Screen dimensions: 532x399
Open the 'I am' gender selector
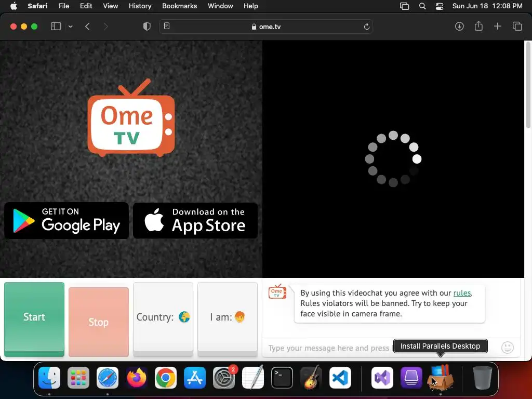(x=228, y=320)
